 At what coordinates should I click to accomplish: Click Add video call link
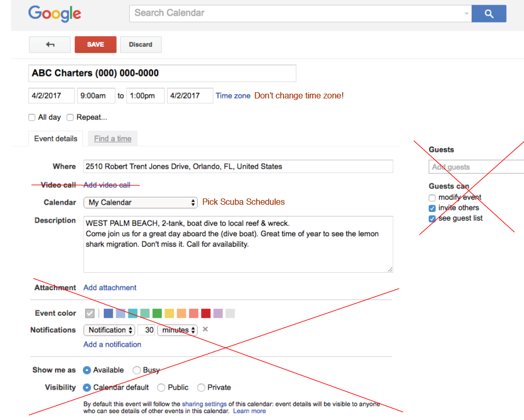pos(107,185)
